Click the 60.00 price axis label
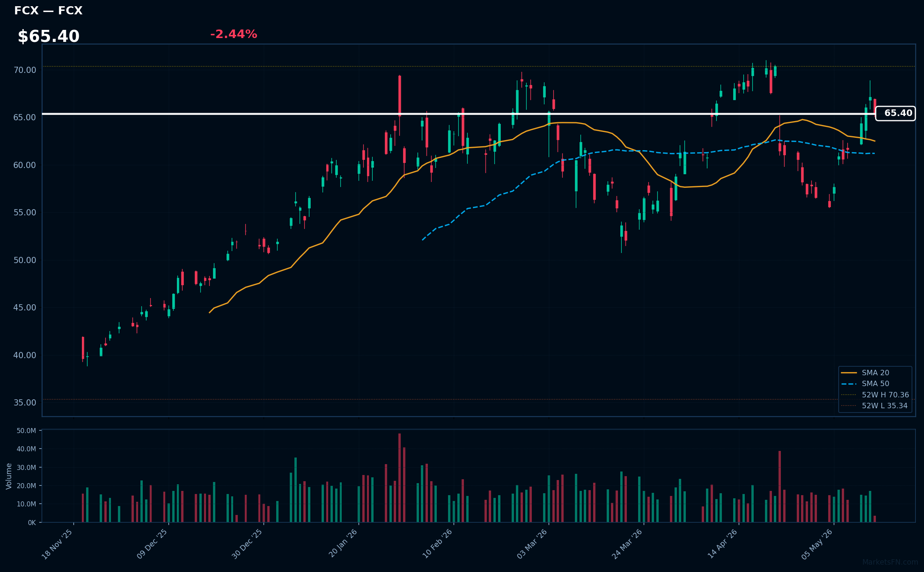 point(25,165)
